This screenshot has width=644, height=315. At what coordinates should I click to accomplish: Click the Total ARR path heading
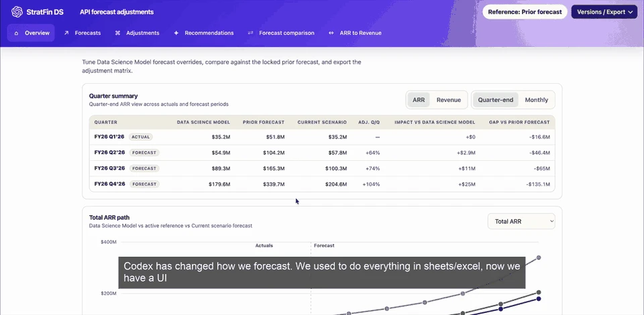[109, 217]
